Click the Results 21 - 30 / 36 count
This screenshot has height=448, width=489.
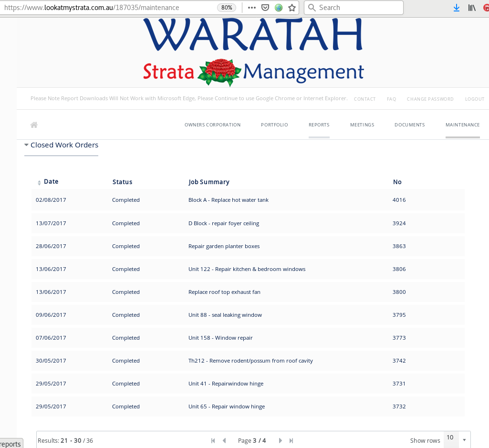tap(65, 440)
